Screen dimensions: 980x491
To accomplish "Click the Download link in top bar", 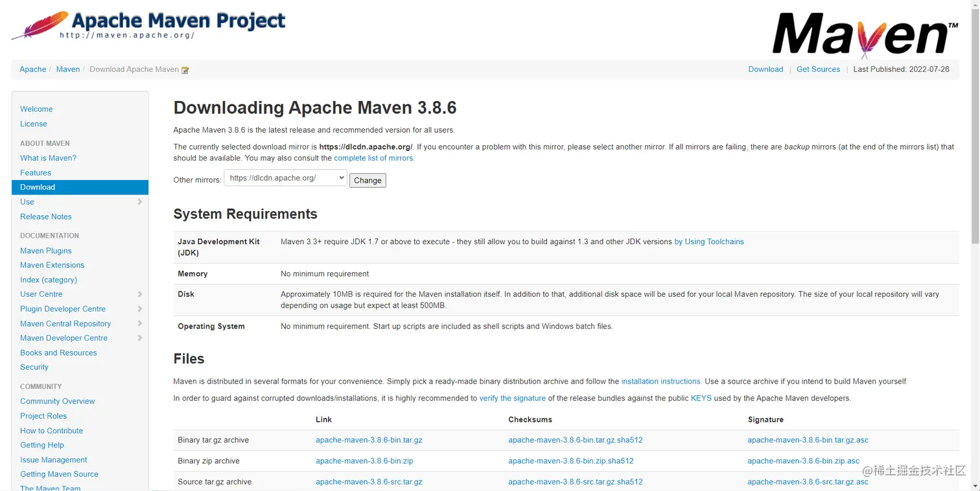I will (765, 69).
